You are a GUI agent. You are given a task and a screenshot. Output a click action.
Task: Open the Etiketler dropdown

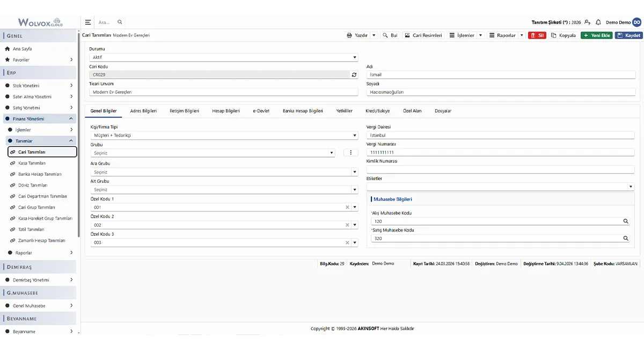pyautogui.click(x=500, y=187)
